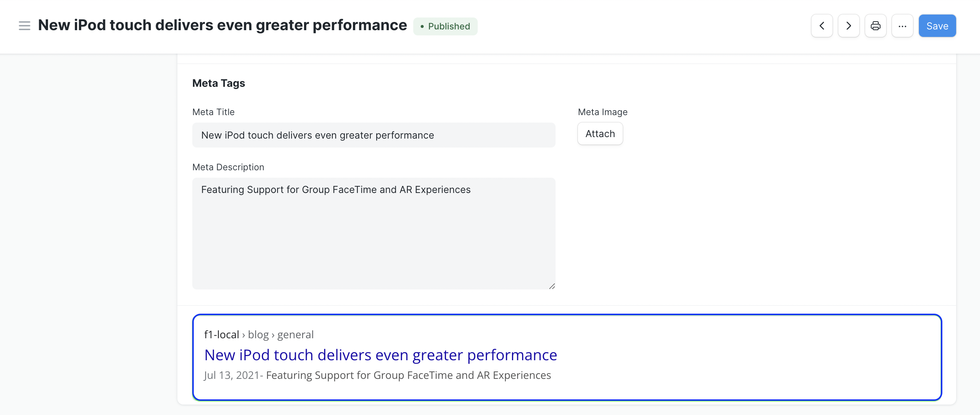The image size is (980, 415).
Task: Navigate to the previous entry with the left chevron
Action: 822,25
